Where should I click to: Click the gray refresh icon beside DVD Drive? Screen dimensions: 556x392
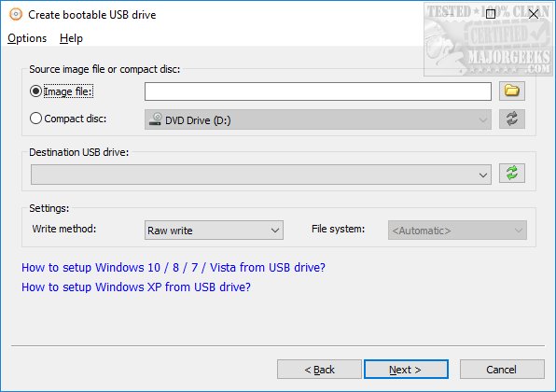tap(511, 119)
